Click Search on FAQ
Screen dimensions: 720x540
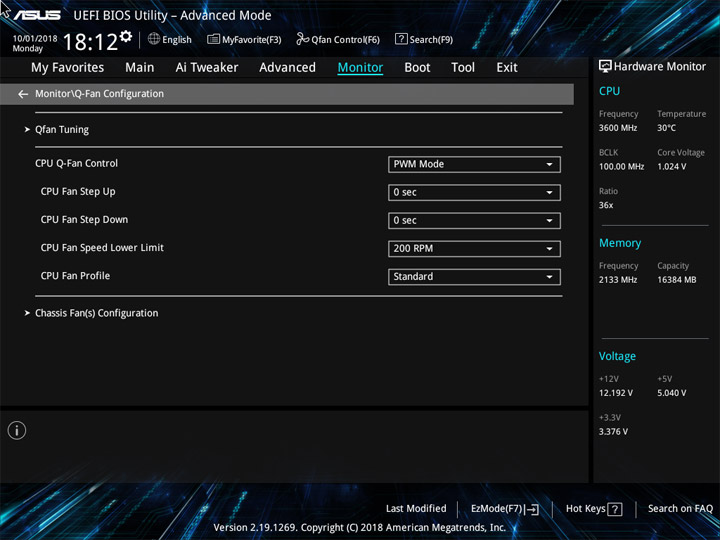680,509
